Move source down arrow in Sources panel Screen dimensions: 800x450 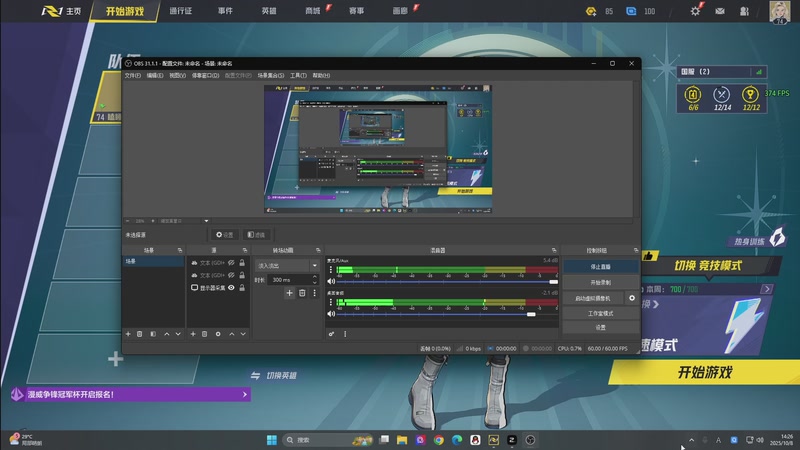(243, 334)
